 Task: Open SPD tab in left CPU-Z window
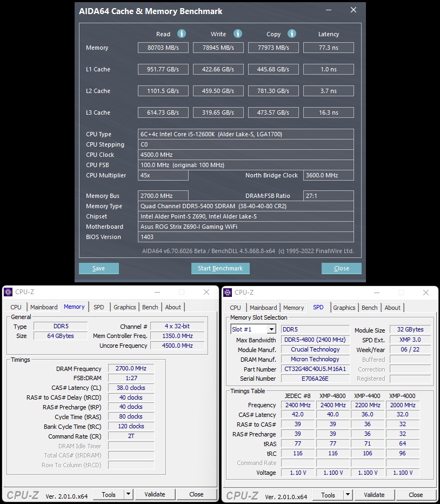99,307
